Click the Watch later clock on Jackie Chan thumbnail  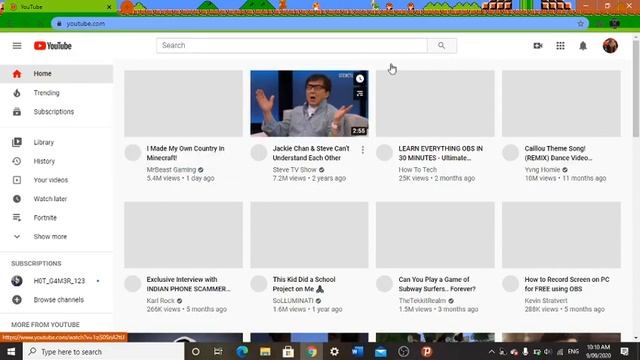(x=360, y=79)
